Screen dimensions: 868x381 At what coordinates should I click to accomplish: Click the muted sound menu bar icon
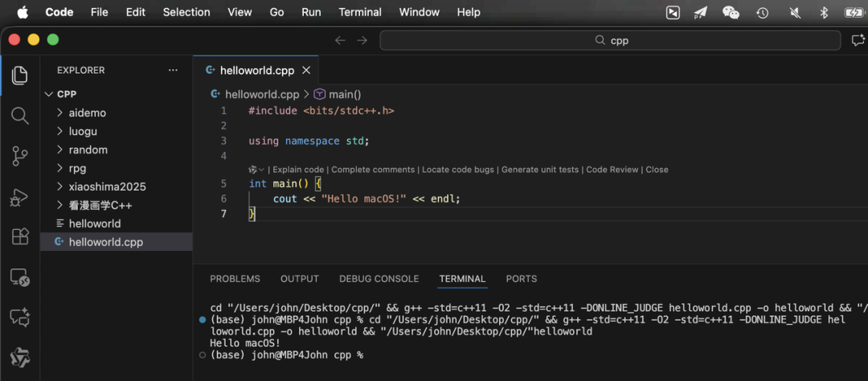click(x=795, y=12)
